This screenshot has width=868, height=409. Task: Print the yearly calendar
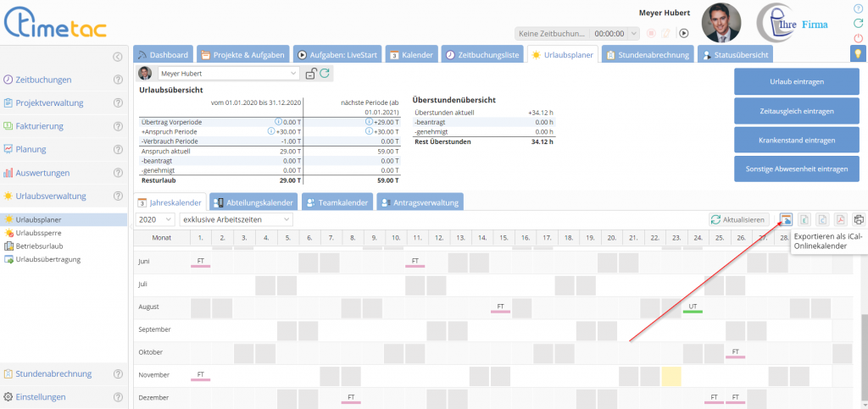coord(859,219)
